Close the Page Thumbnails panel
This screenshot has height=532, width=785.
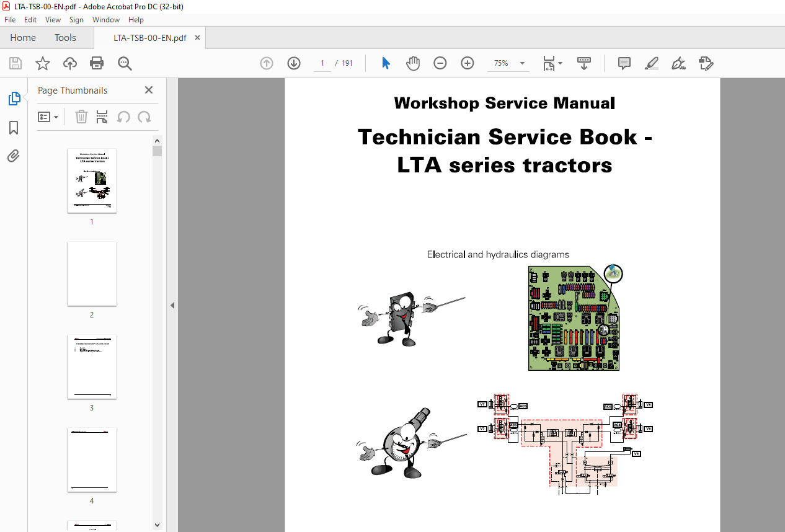(149, 90)
